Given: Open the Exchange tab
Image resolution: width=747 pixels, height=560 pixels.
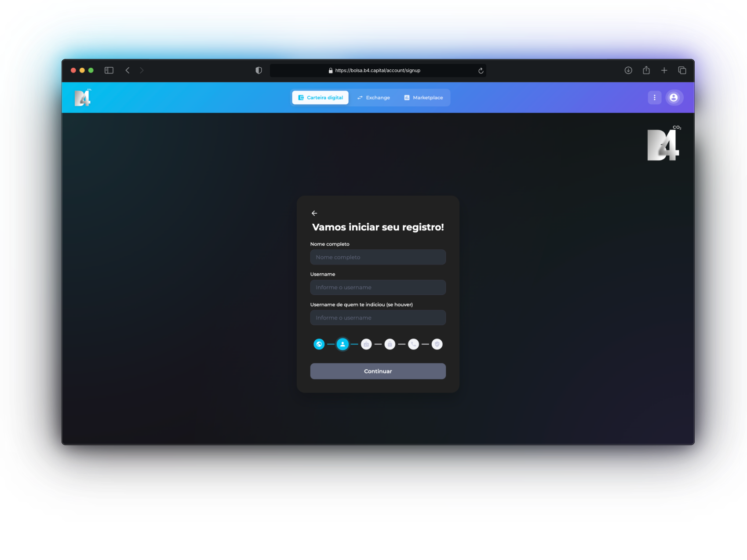Looking at the screenshot, I should 374,98.
